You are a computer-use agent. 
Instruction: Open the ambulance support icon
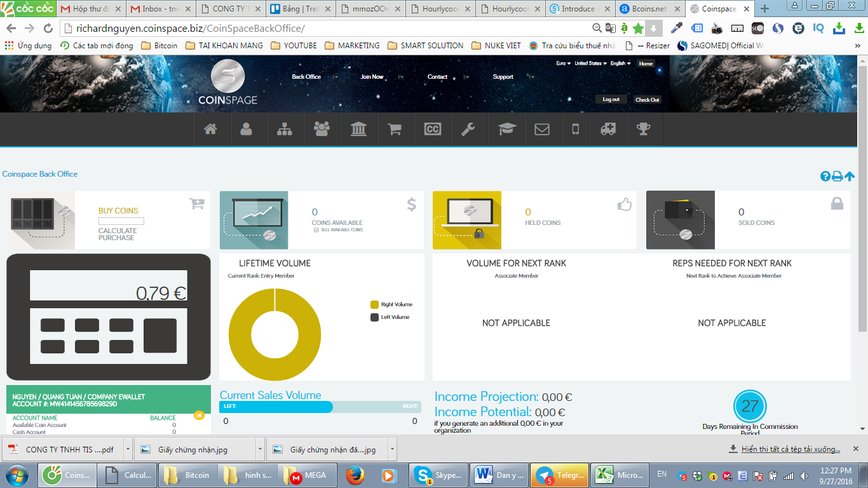coord(607,130)
